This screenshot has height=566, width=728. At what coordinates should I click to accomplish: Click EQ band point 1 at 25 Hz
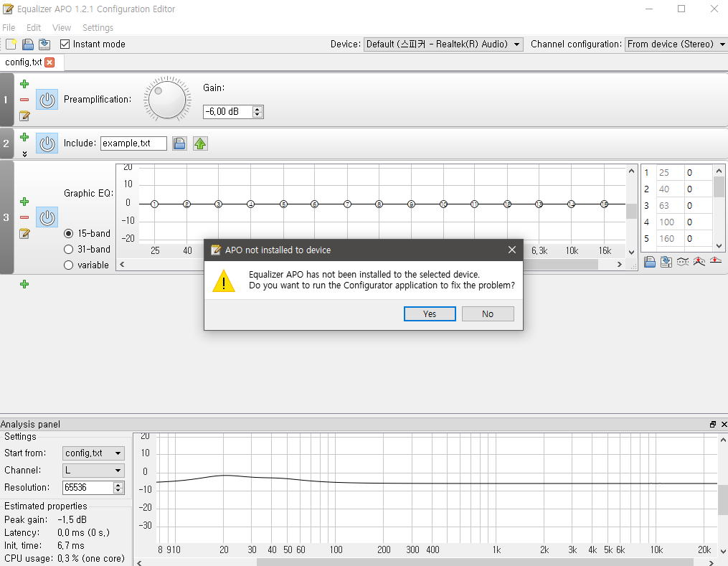pyautogui.click(x=155, y=204)
